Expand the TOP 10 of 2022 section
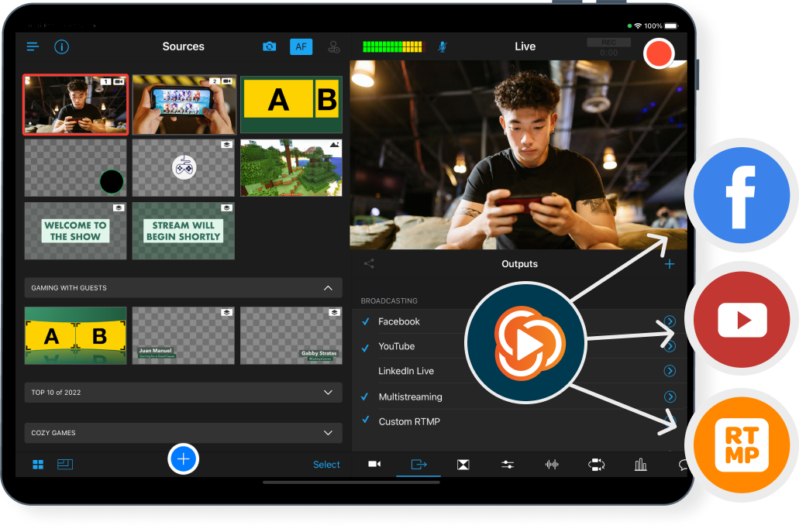Viewport: 806px width, 532px height. pyautogui.click(x=328, y=393)
